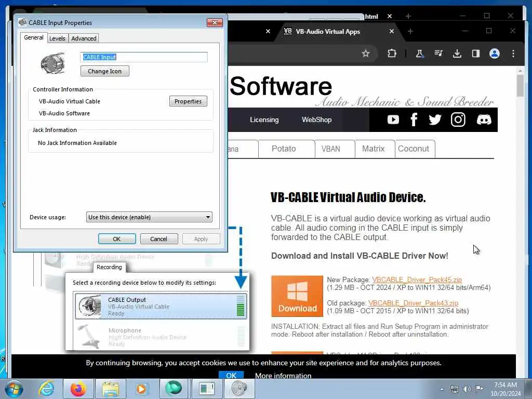Screen dimensions: 532x399
Task: Accept cookies with the blue OK button
Action: 231,375
